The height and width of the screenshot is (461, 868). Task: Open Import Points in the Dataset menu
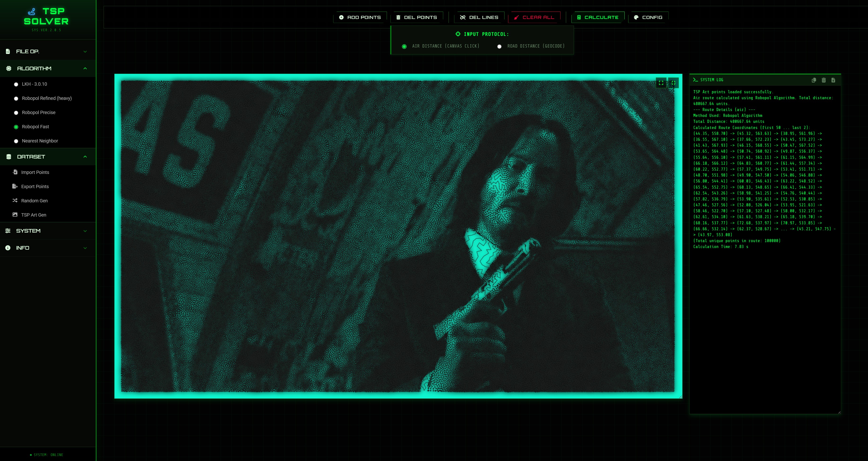[x=48, y=172]
